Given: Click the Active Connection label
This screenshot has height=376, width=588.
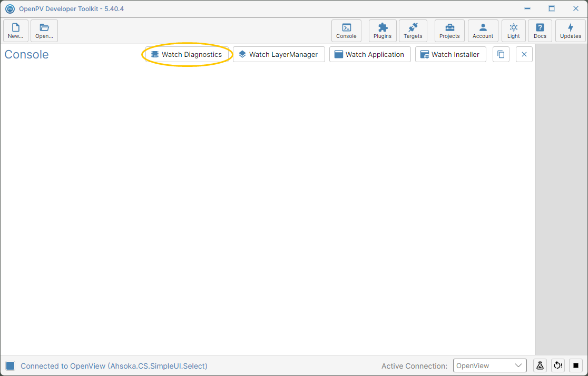Looking at the screenshot, I should (414, 366).
